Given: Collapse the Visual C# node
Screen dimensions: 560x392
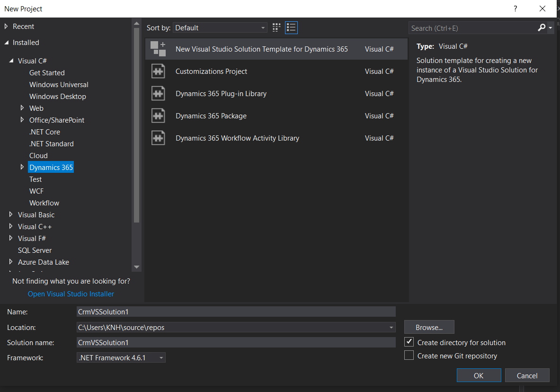Looking at the screenshot, I should coord(11,61).
